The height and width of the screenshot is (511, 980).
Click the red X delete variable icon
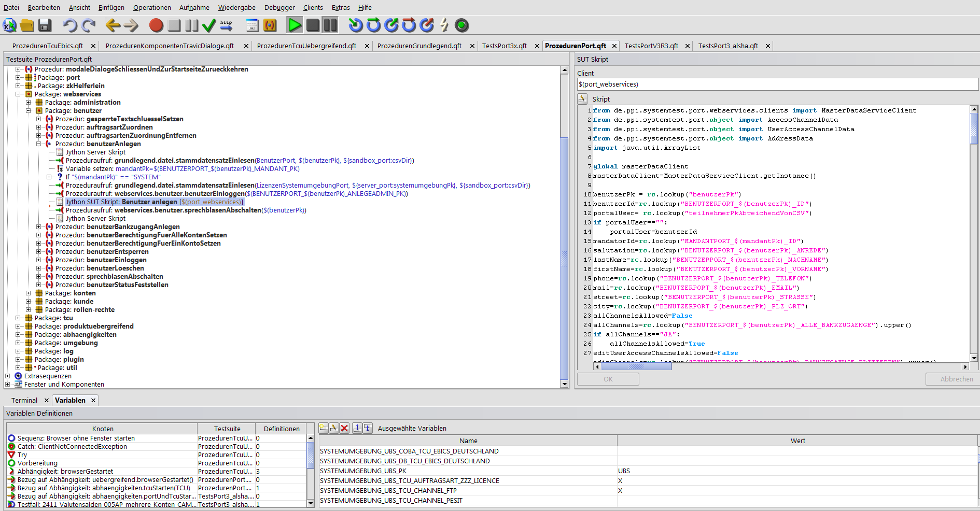click(344, 428)
